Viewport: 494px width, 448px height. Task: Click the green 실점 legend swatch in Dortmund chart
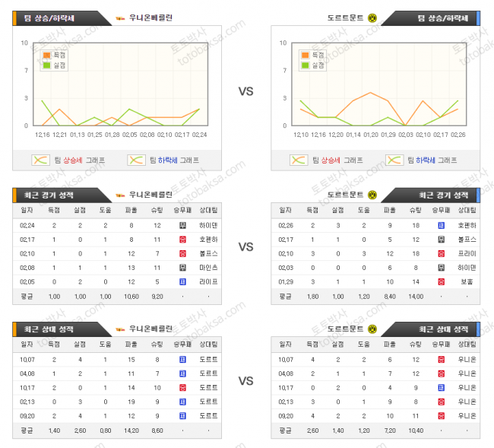pyautogui.click(x=305, y=65)
